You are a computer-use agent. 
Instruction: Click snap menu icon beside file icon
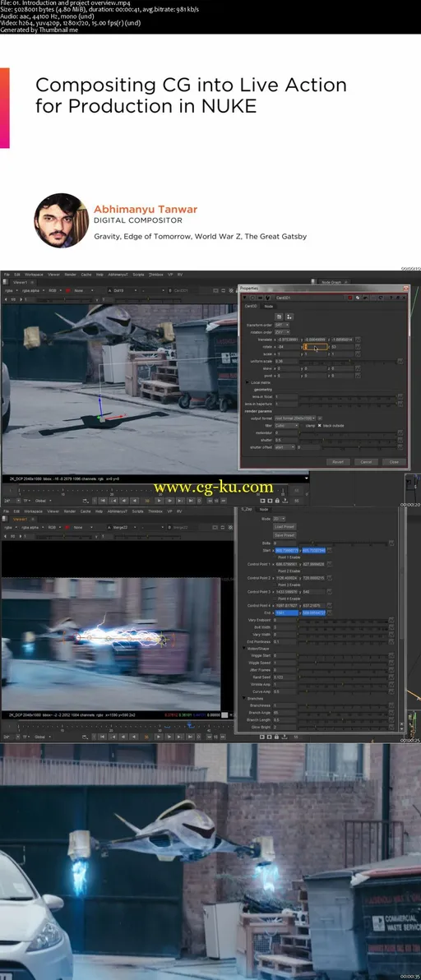pyautogui.click(x=289, y=317)
